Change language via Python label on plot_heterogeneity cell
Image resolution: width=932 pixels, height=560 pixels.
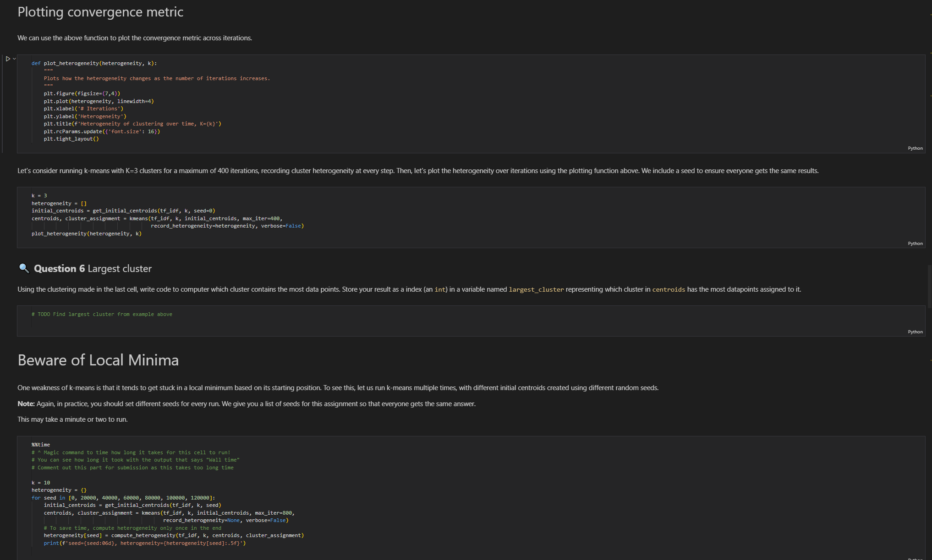[x=915, y=148]
